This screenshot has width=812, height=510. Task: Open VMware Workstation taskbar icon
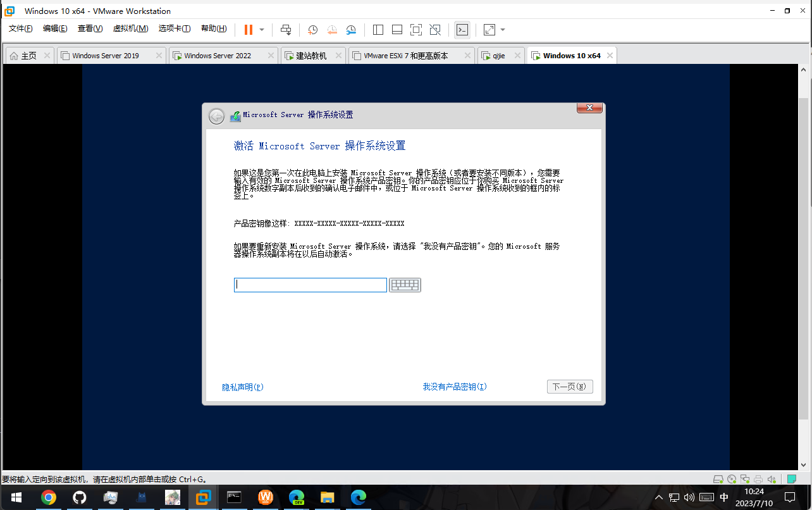[203, 497]
